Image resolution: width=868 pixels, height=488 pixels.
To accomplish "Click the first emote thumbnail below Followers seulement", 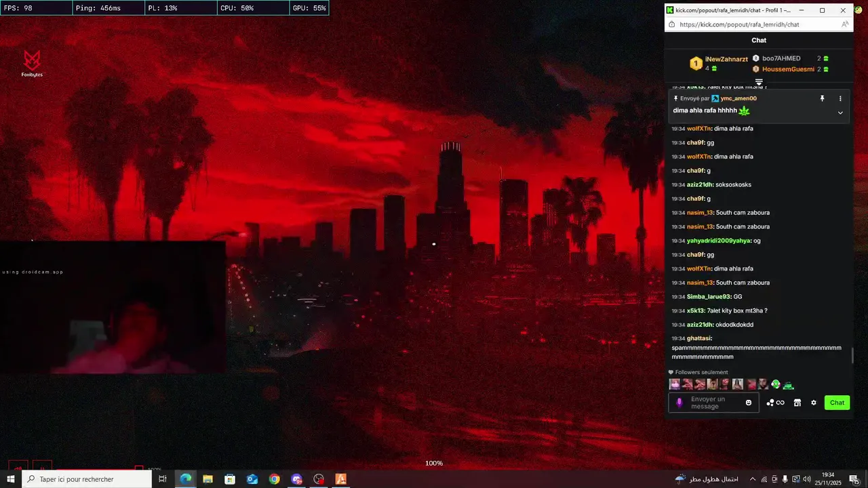I will pyautogui.click(x=675, y=384).
